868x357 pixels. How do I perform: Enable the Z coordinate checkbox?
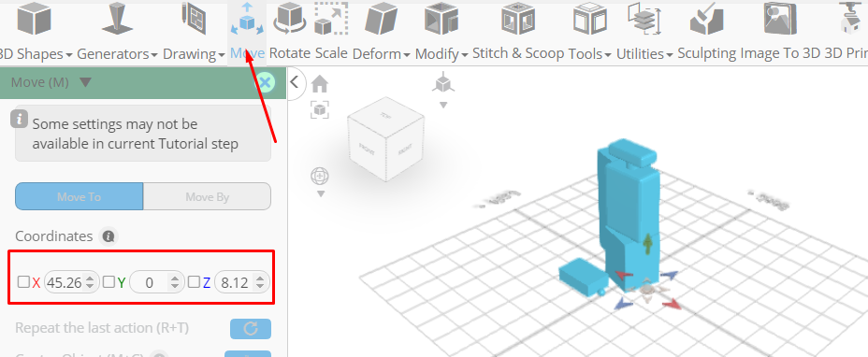194,282
